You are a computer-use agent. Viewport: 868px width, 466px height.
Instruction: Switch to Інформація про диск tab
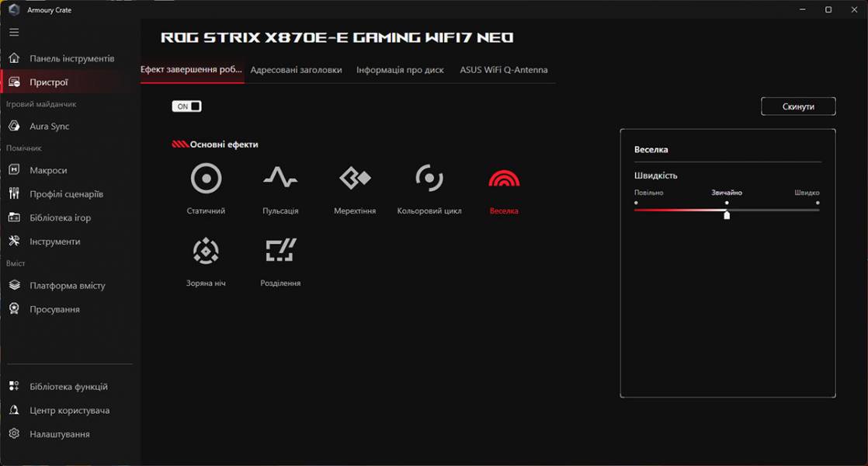click(401, 70)
